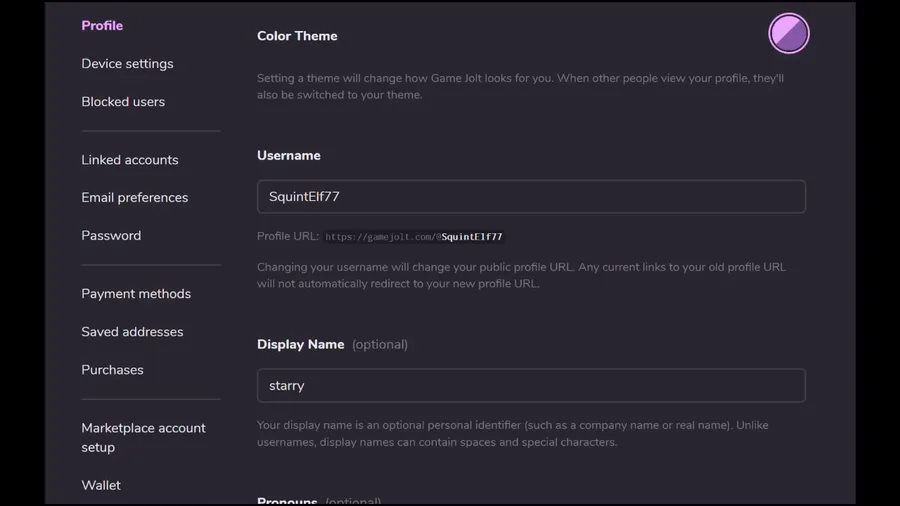Screen dimensions: 900x506
Task: Go to the Wallet section
Action: pyautogui.click(x=101, y=486)
